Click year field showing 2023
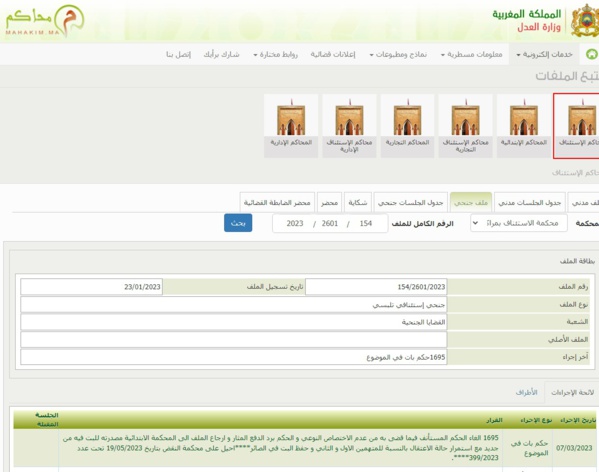The width and height of the screenshot is (599, 472). 295,223
